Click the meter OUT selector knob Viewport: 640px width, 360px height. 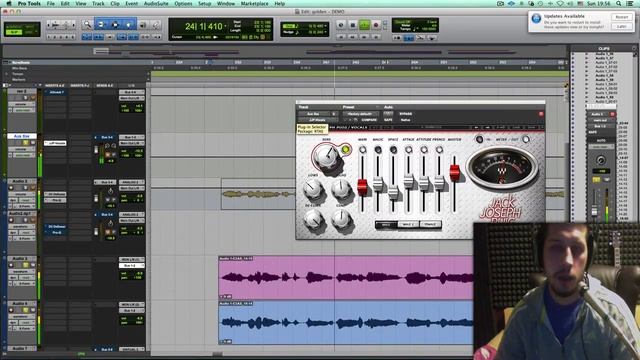[x=526, y=140]
